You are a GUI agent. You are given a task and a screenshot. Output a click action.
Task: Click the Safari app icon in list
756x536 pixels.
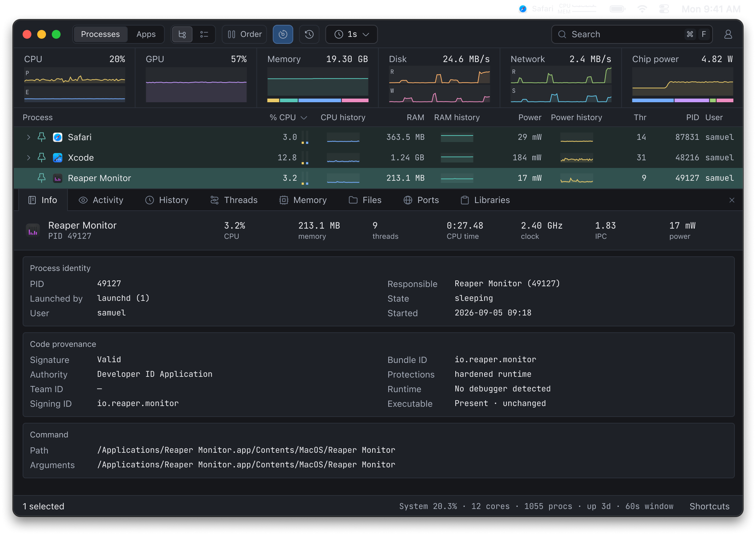[x=58, y=137]
